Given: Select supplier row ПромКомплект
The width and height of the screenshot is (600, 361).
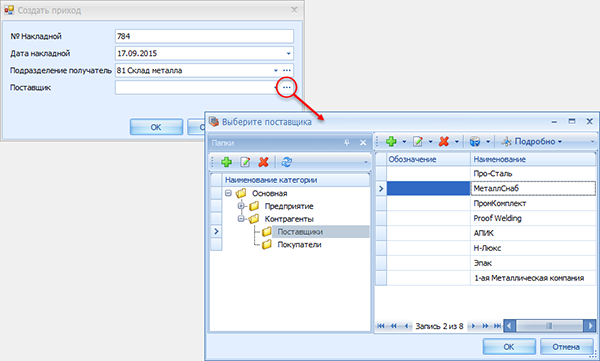Looking at the screenshot, I should (x=491, y=203).
